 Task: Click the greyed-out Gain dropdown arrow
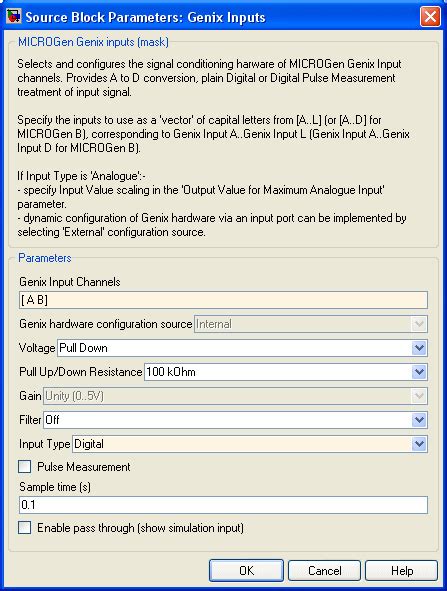(x=419, y=396)
